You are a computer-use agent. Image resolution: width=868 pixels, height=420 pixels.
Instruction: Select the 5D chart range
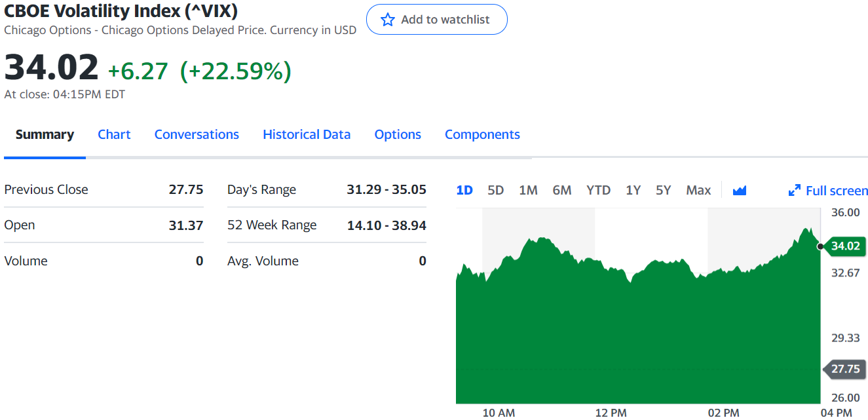pyautogui.click(x=496, y=190)
